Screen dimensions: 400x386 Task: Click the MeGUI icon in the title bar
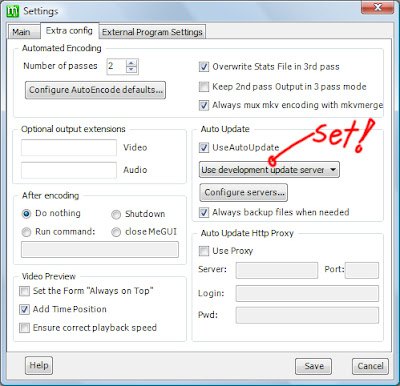(x=13, y=11)
